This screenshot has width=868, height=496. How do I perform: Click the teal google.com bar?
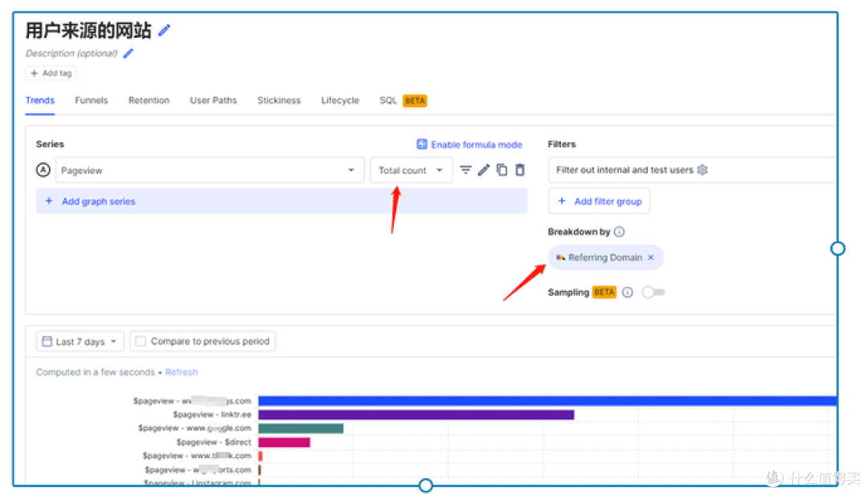point(301,428)
